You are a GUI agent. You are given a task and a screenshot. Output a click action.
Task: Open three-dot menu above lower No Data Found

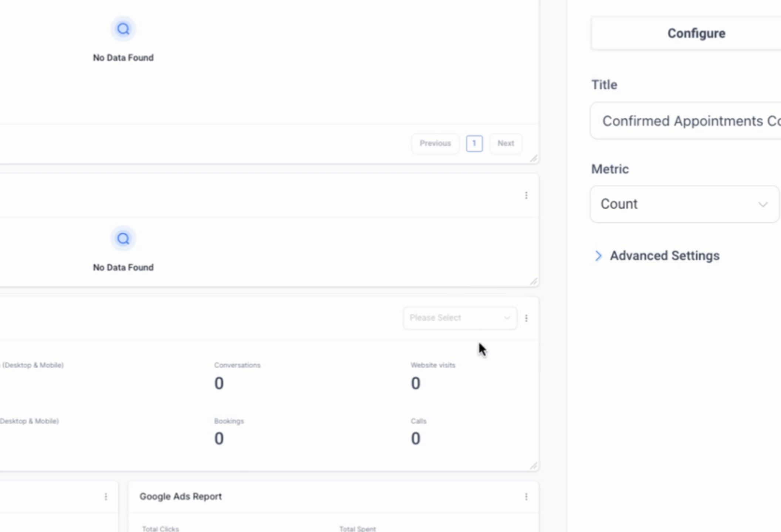(x=526, y=195)
